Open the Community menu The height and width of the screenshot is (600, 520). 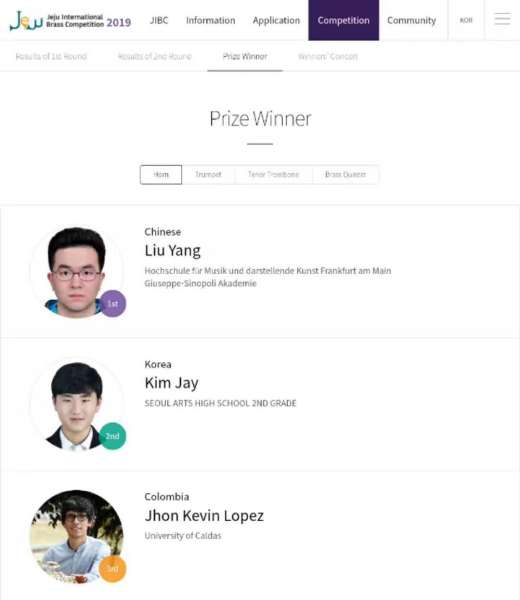pyautogui.click(x=411, y=20)
